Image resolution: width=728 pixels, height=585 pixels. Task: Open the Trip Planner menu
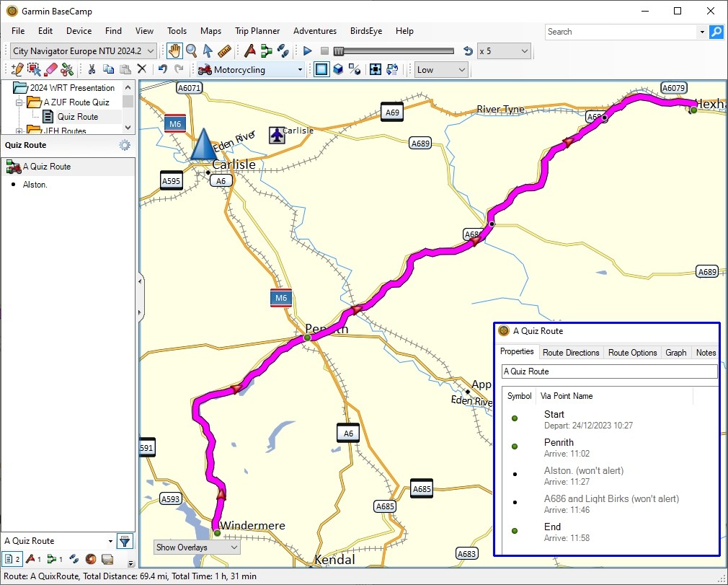click(x=257, y=31)
